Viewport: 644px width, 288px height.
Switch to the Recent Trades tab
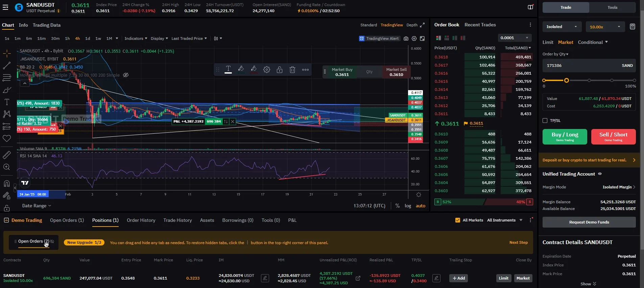pos(480,25)
